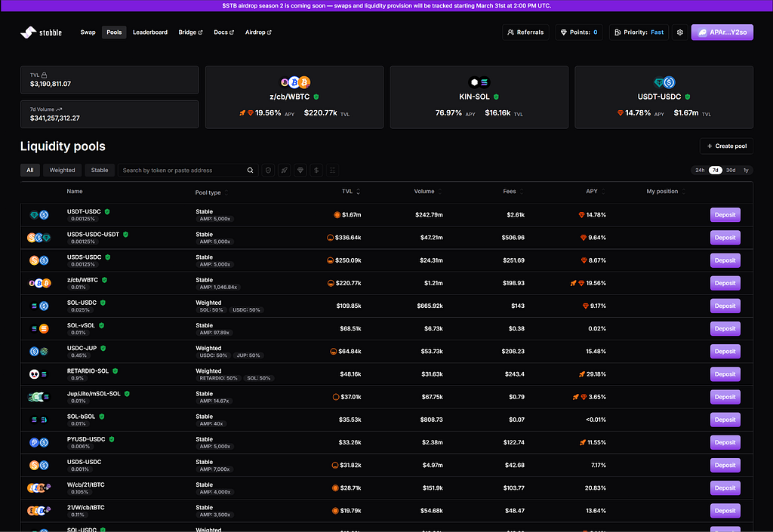Toggle the diamond points pools filter
This screenshot has height=532, width=773.
click(x=300, y=171)
